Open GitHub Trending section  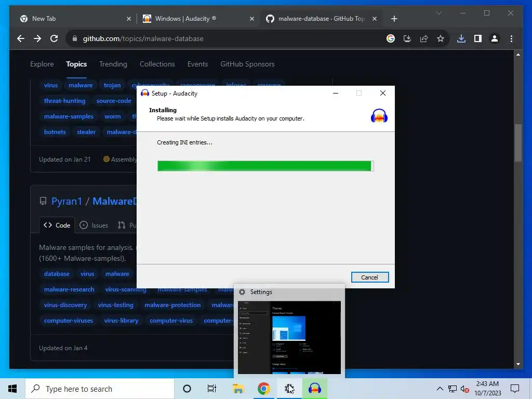[113, 64]
